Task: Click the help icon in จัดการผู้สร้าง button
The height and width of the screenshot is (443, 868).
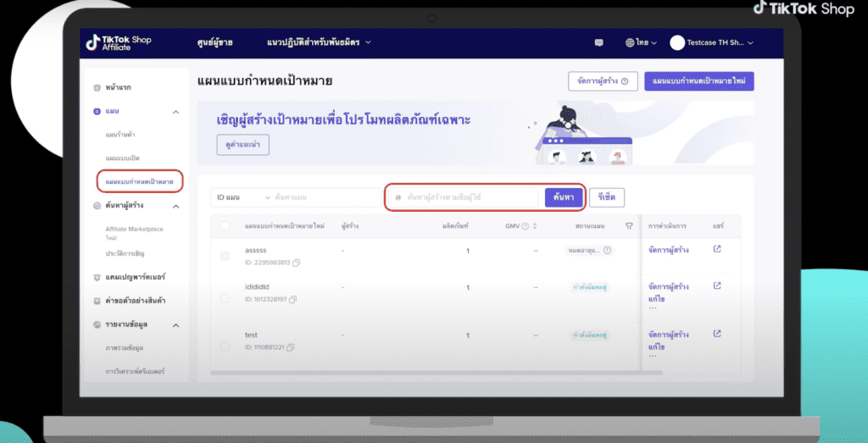Action: [x=625, y=81]
